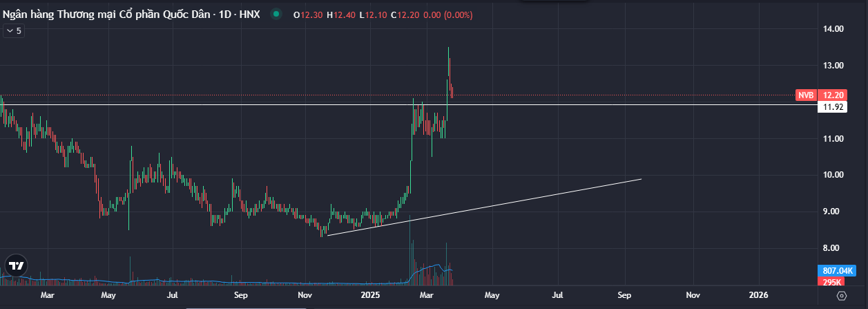The image size is (868, 309).
Task: Click the green market status dot
Action: coord(276,15)
